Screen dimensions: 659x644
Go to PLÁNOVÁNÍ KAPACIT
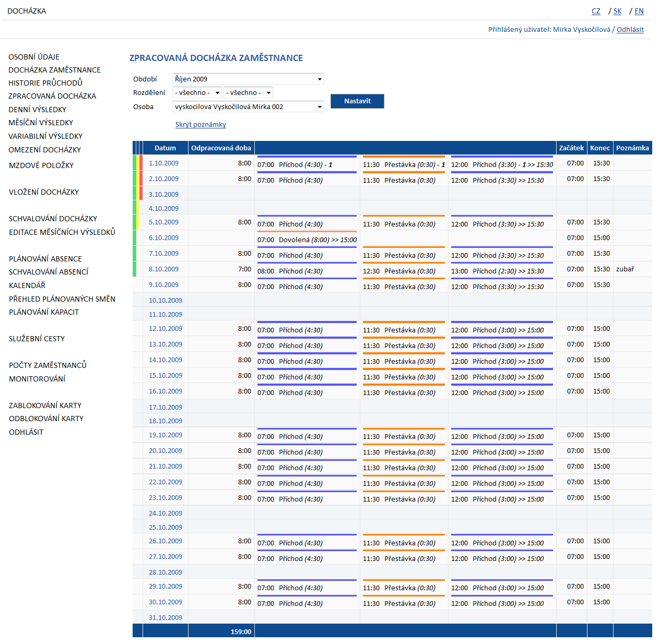pos(44,312)
